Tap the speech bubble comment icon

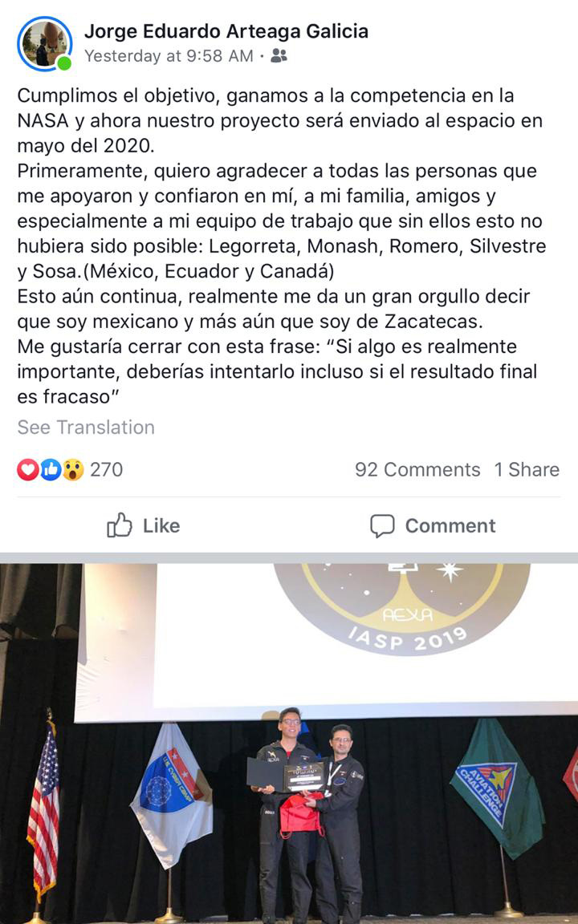click(x=382, y=526)
